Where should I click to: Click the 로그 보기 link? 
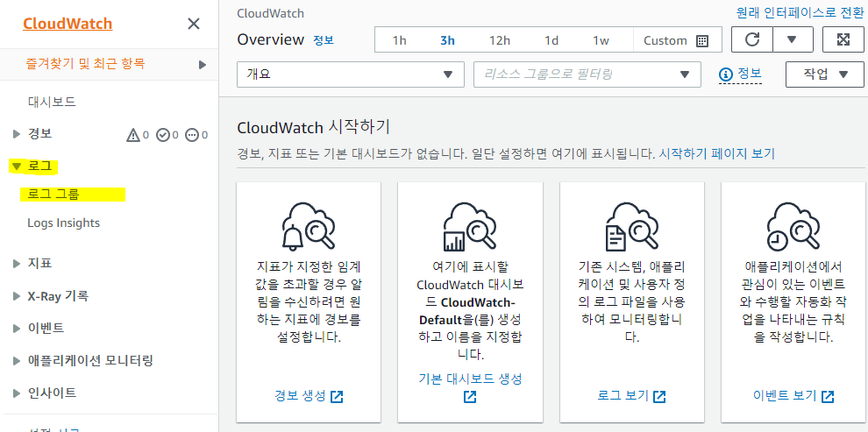click(631, 396)
